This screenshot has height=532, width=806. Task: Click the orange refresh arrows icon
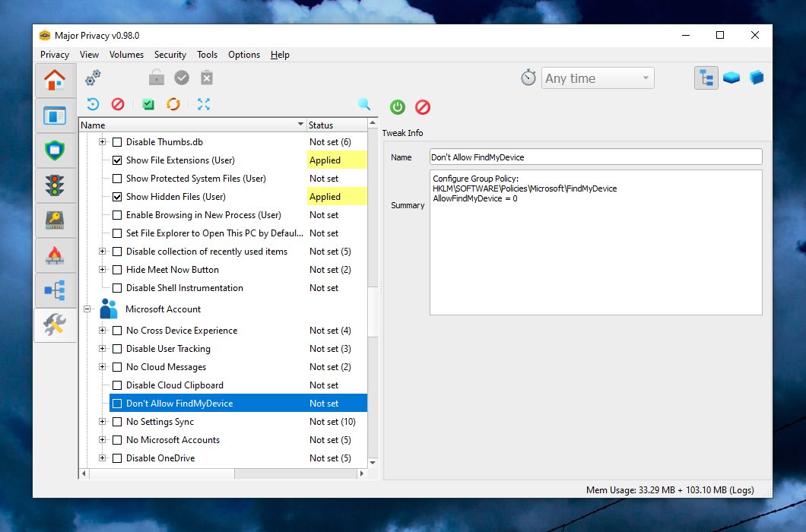(173, 104)
